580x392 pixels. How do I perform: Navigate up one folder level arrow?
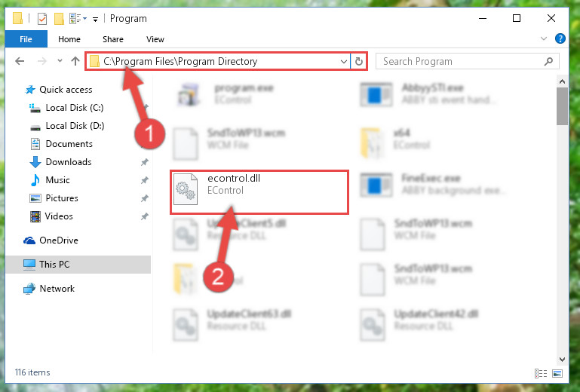coord(75,61)
